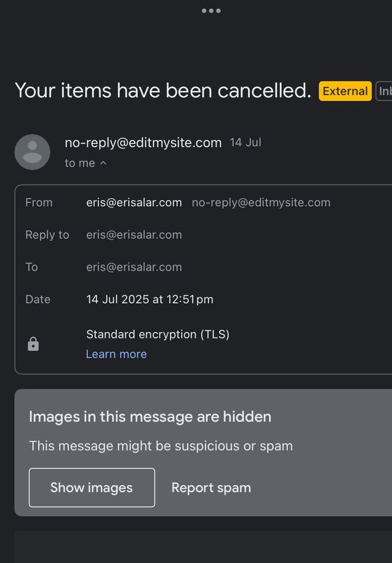
Task: Tap the three-dot drag handle at top
Action: click(x=211, y=11)
